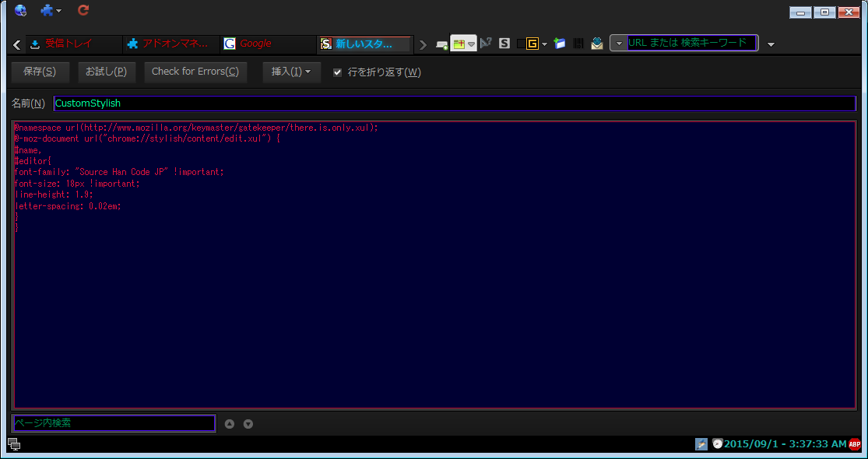The height and width of the screenshot is (459, 868).
Task: Expand the orange G search engine dropdown
Action: pyautogui.click(x=545, y=44)
